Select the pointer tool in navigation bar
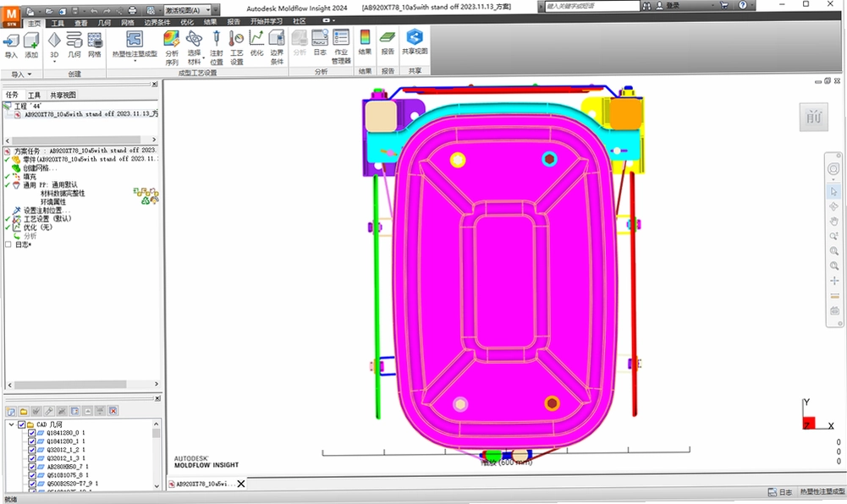Screen dimensions: 847x504 pyautogui.click(x=834, y=192)
